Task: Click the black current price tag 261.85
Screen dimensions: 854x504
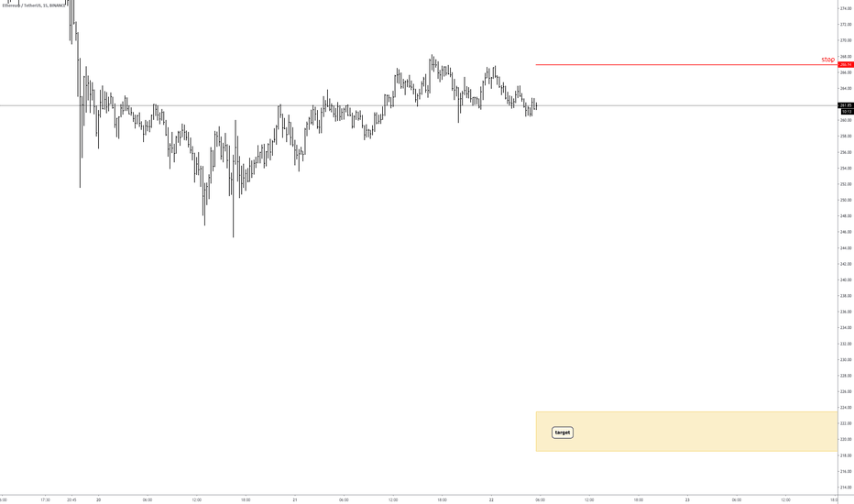Action: 846,105
